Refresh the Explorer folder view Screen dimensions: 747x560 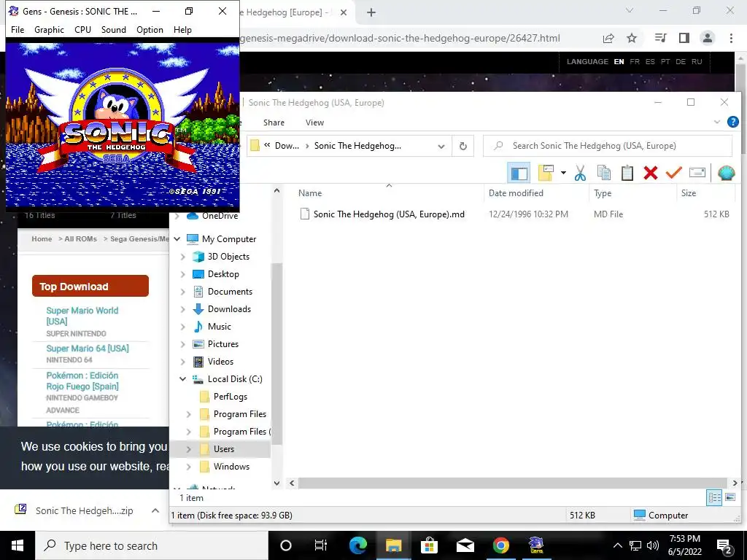point(462,146)
